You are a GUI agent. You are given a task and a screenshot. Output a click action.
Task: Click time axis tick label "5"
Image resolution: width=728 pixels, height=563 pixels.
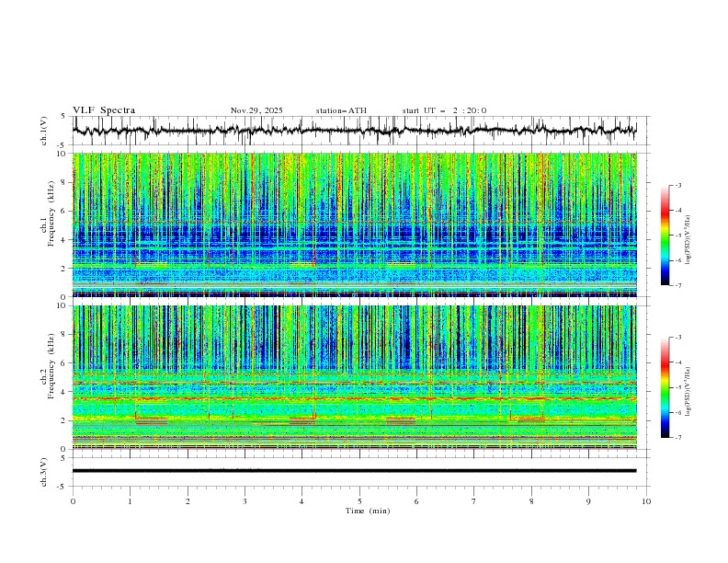359,501
